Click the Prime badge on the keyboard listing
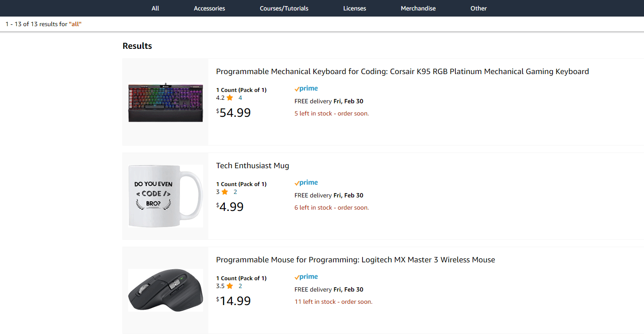 point(306,88)
